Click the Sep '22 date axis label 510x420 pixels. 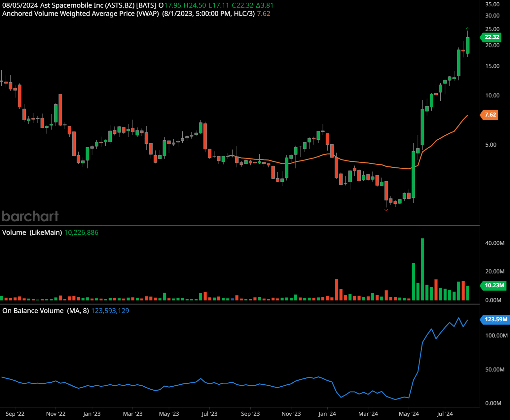click(15, 414)
